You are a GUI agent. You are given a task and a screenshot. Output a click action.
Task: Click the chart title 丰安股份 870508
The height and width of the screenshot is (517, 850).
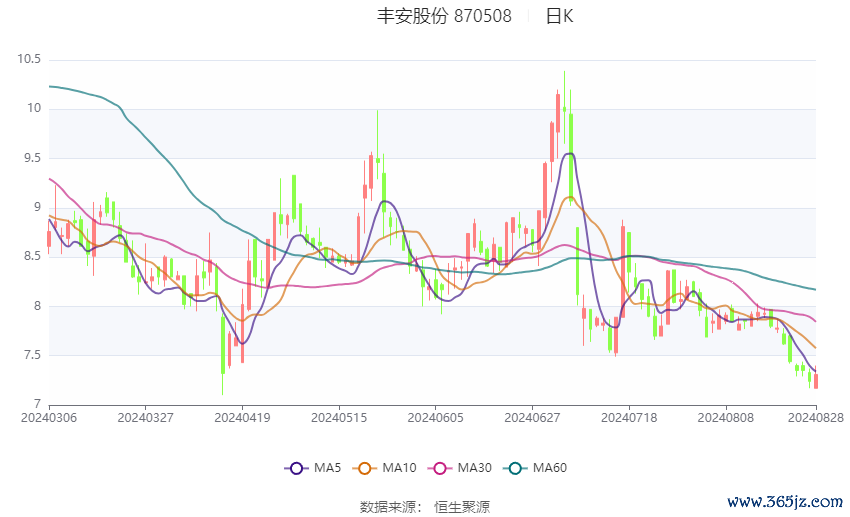444,16
